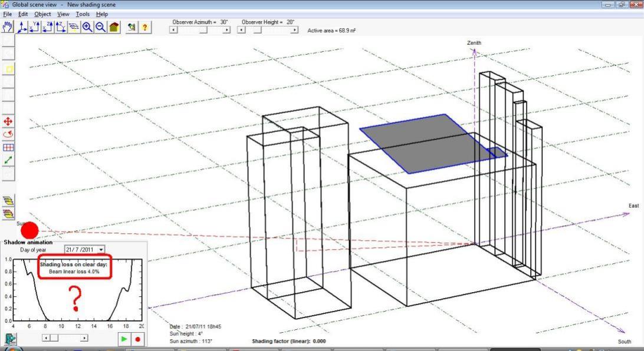Click the blue grid table icon
The image size is (644, 351).
click(9, 147)
